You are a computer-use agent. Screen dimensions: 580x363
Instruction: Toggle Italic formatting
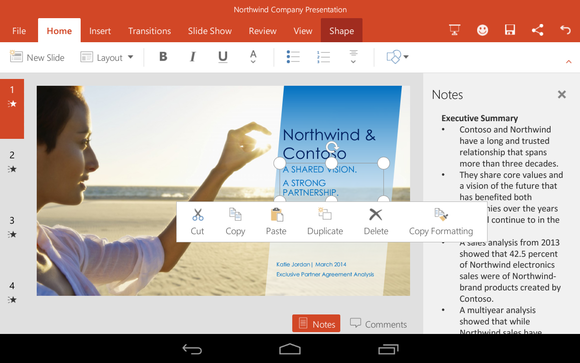pyautogui.click(x=193, y=57)
